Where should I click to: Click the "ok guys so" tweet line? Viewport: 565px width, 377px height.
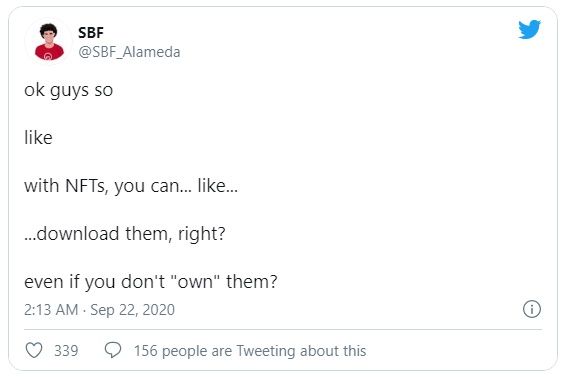[68, 90]
